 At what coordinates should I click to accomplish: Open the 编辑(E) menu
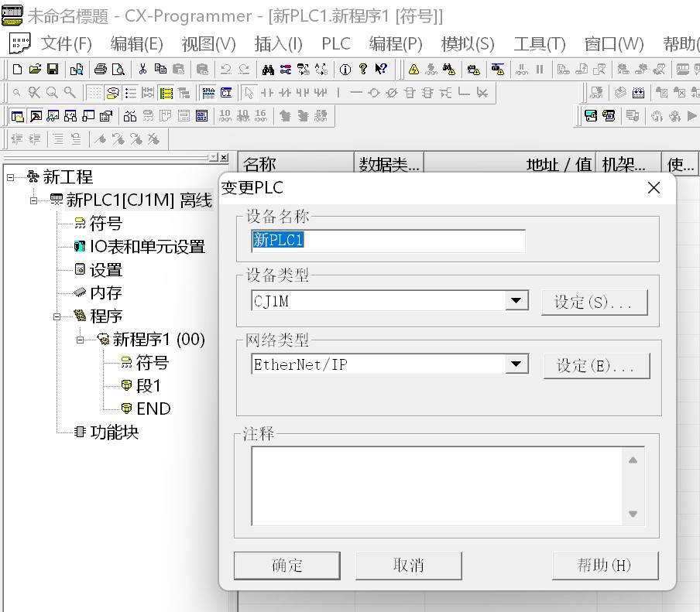point(137,43)
